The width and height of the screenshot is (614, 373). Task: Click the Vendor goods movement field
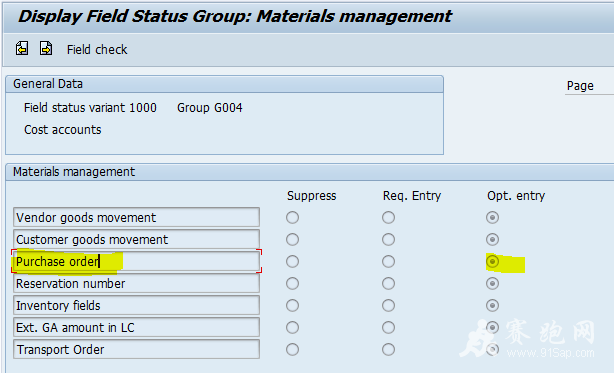[x=136, y=217]
